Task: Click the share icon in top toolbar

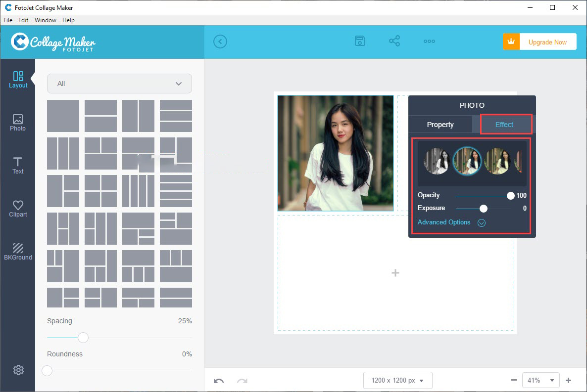Action: click(x=394, y=42)
